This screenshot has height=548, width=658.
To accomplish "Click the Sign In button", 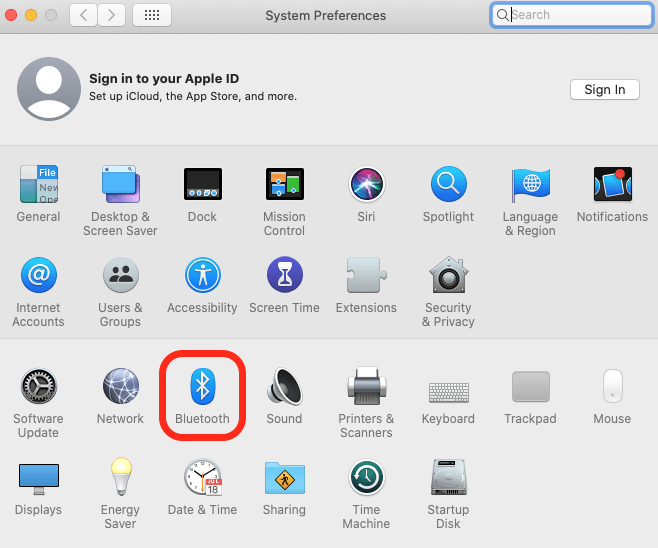I will [x=604, y=89].
